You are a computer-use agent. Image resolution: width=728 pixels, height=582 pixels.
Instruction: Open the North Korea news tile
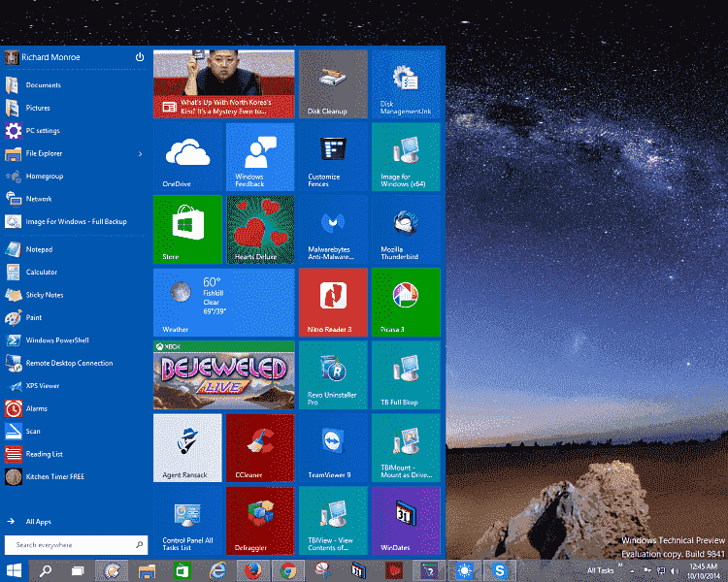click(224, 84)
